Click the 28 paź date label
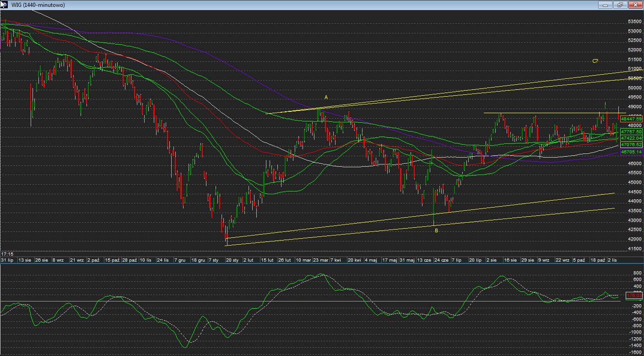The height and width of the screenshot is (356, 644). 130,260
